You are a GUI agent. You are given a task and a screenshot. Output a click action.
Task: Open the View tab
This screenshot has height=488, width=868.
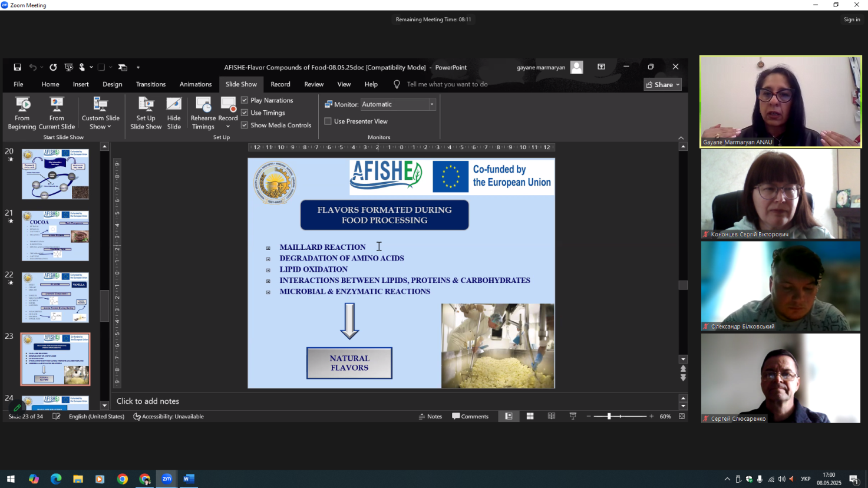(x=344, y=84)
